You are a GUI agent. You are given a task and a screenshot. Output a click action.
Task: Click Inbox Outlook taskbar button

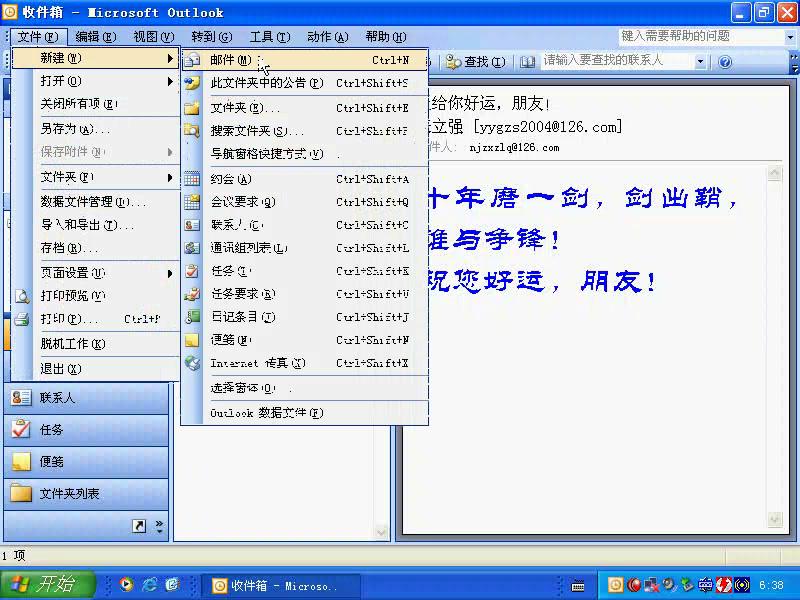coord(282,586)
